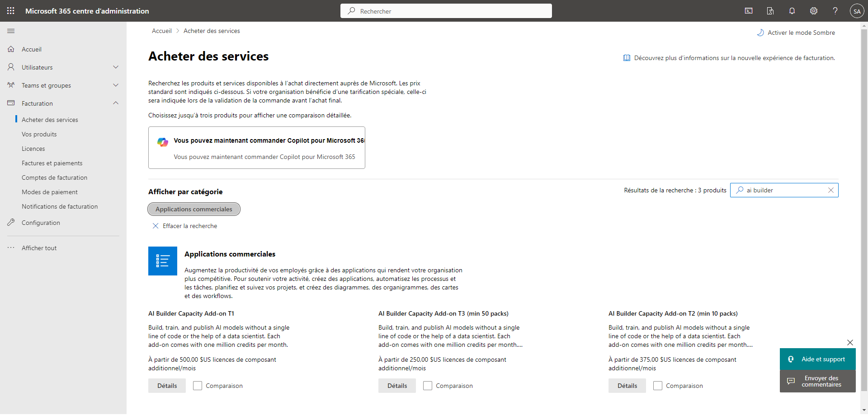Screen dimensions: 868x415
Task: Click the document download icon in header
Action: [x=770, y=11]
